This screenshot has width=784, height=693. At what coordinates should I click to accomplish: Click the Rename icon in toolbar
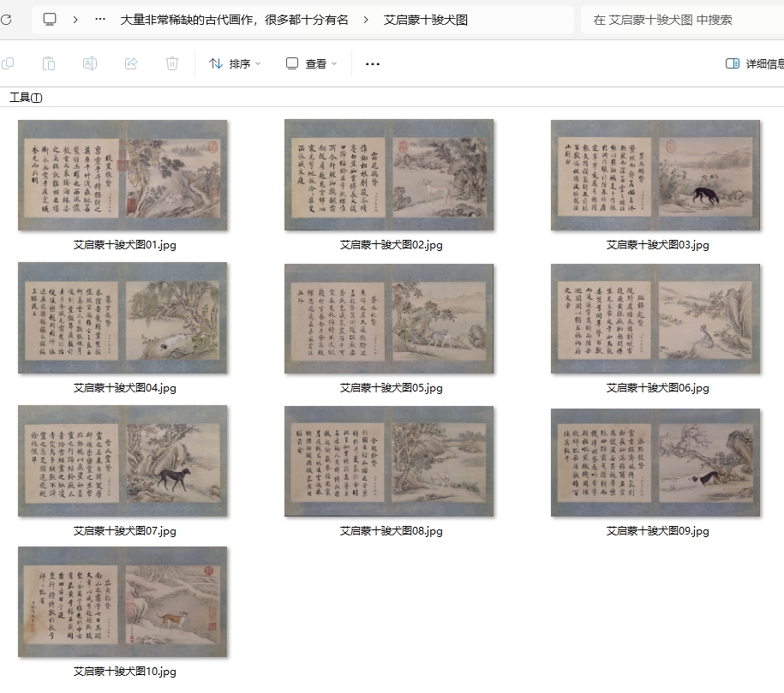coord(90,63)
